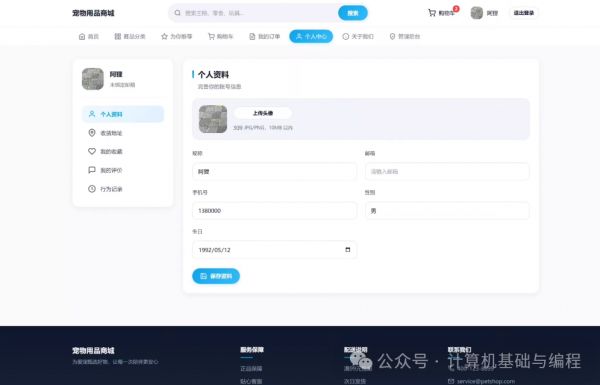The height and width of the screenshot is (385, 600).
Task: Click avatar preview beside upload button
Action: tap(213, 119)
